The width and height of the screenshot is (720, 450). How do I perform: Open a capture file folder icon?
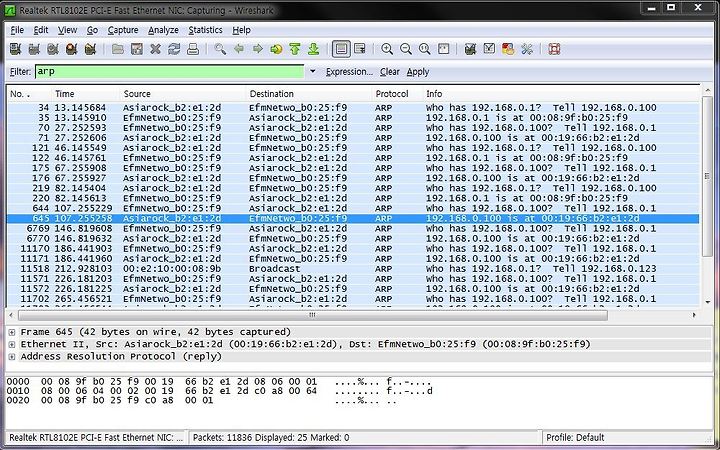point(118,49)
